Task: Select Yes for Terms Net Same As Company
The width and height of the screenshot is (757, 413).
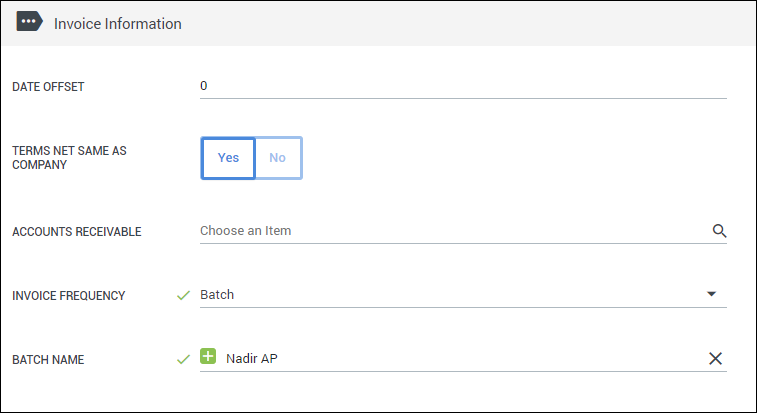Action: [x=228, y=158]
